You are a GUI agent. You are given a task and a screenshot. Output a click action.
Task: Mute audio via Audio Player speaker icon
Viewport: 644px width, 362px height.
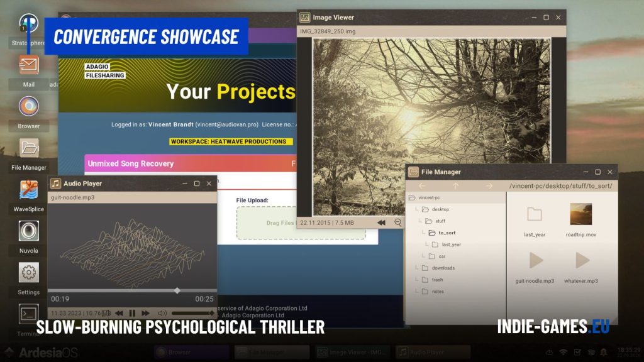[x=162, y=313]
